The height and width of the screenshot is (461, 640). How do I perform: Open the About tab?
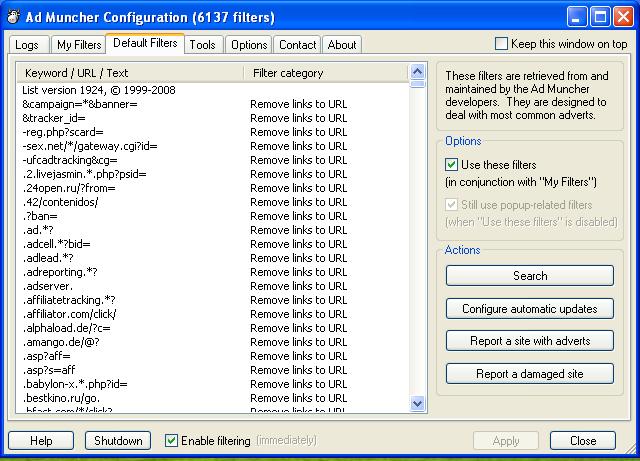coord(342,45)
